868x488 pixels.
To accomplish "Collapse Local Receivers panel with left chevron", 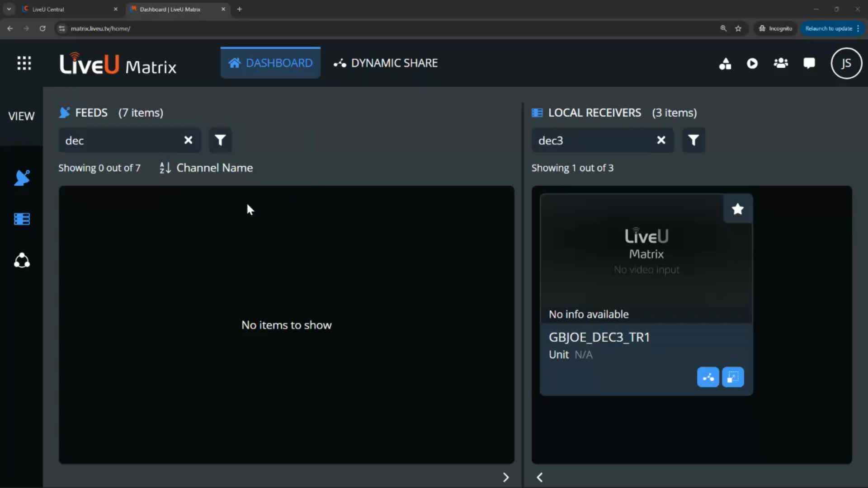I will click(540, 478).
